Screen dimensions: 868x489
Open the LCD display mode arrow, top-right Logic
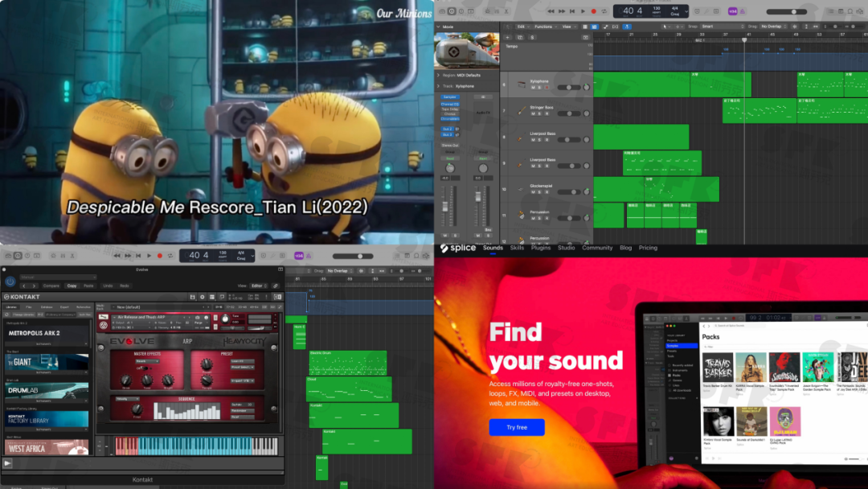[x=686, y=11]
